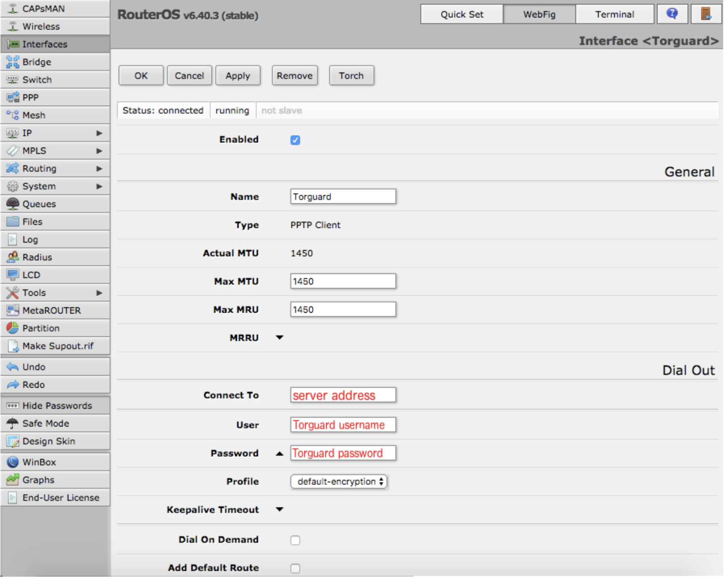The image size is (728, 579).
Task: Click the PPP icon in sidebar
Action: [13, 97]
